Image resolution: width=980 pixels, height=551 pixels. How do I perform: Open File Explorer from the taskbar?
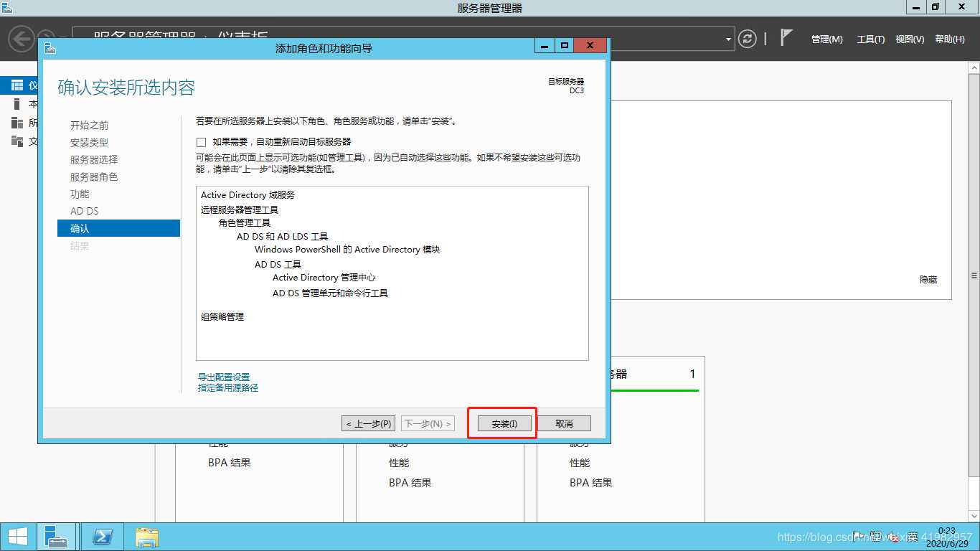[146, 537]
